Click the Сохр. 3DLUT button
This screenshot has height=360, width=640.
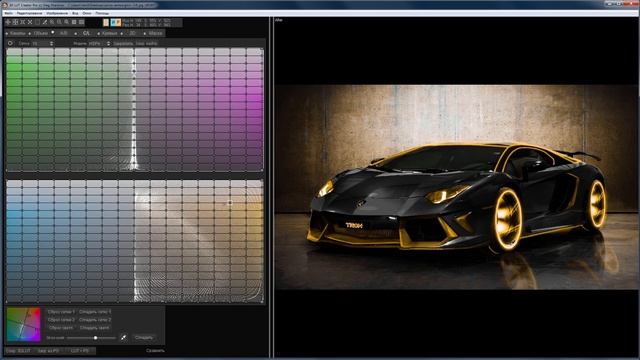tap(18, 351)
